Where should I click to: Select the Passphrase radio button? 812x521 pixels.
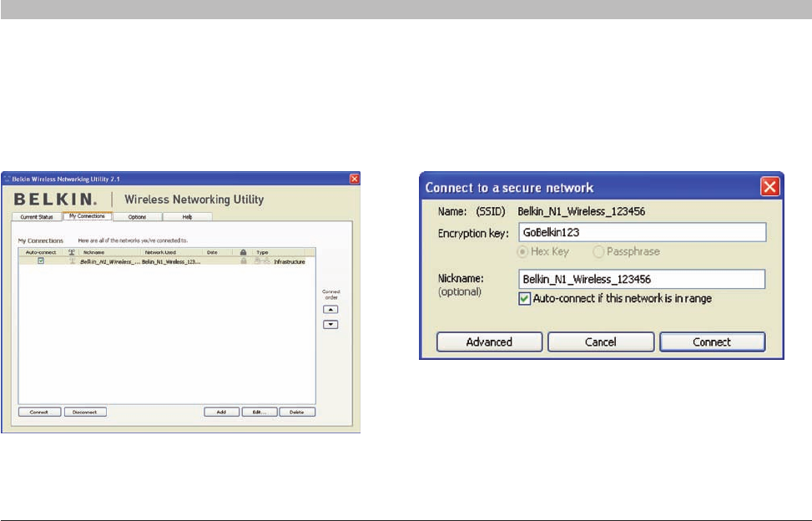[598, 251]
